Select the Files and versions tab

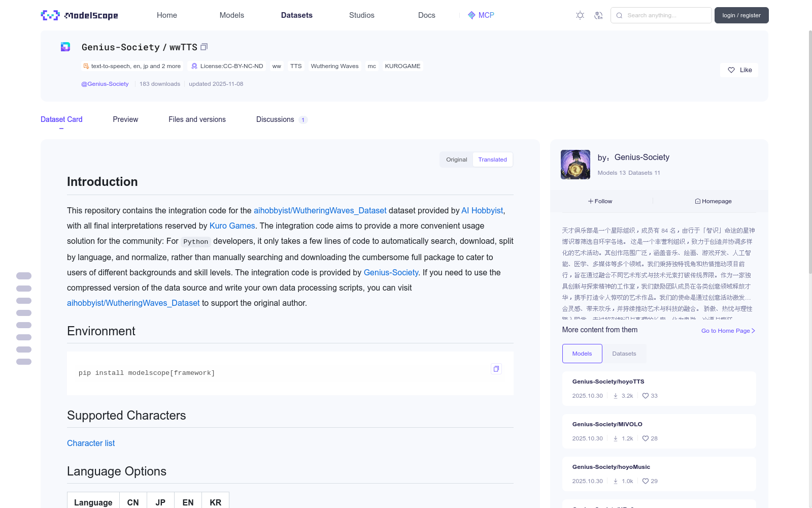pyautogui.click(x=197, y=119)
